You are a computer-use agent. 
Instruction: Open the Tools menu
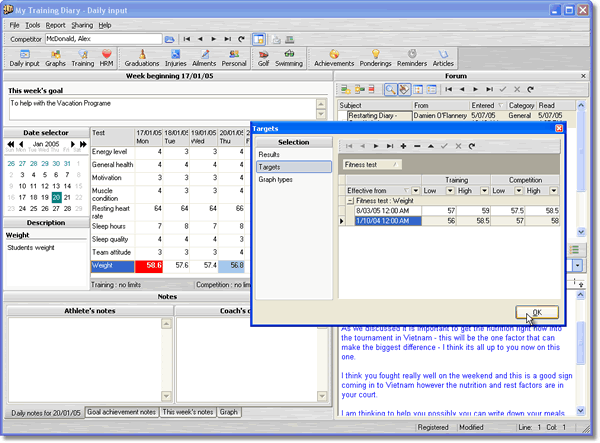click(33, 25)
